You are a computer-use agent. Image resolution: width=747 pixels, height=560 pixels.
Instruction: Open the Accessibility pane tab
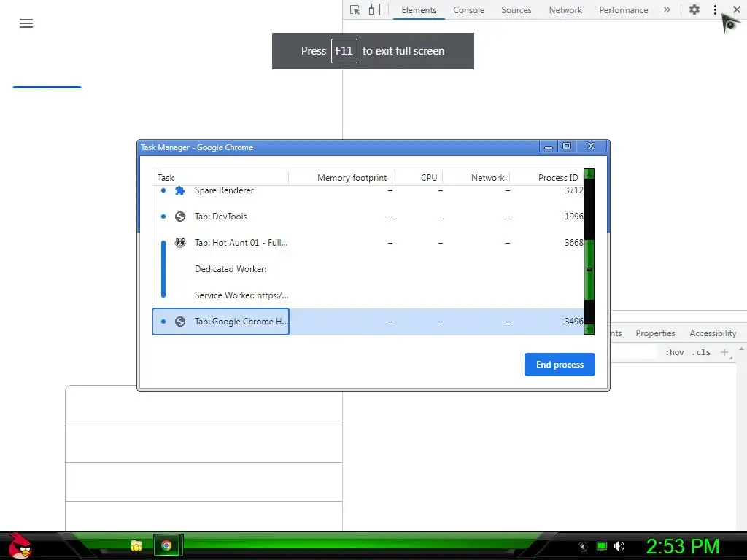(x=713, y=332)
